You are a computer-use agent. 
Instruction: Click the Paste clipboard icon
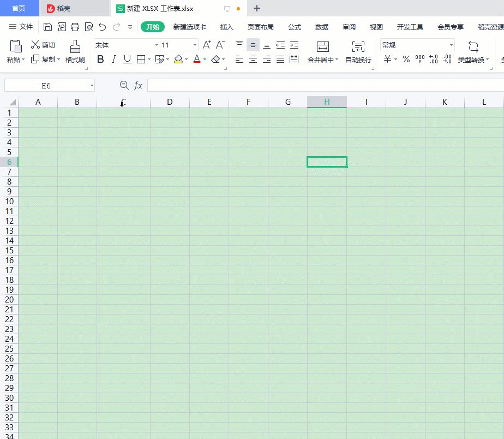click(15, 46)
